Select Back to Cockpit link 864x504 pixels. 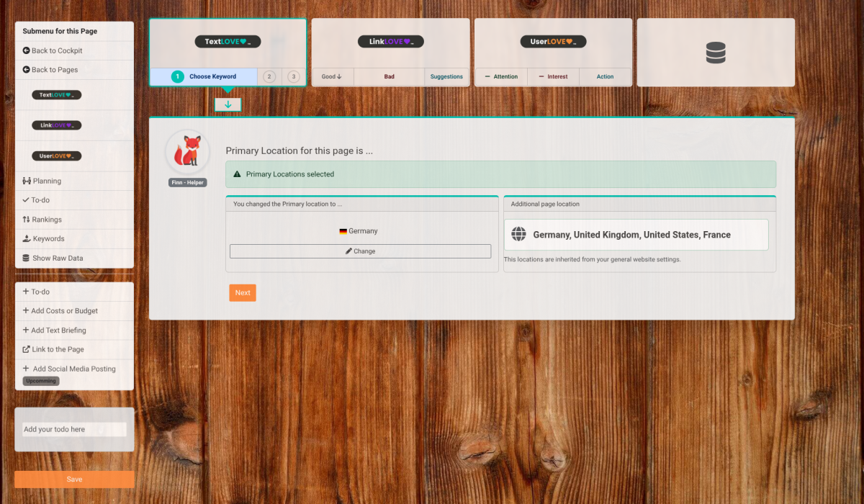56,50
